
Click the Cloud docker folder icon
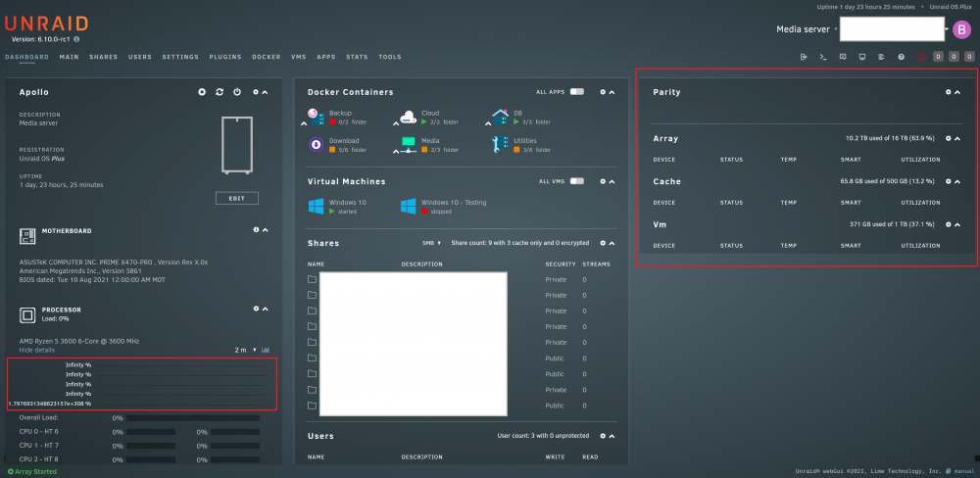pyautogui.click(x=408, y=117)
